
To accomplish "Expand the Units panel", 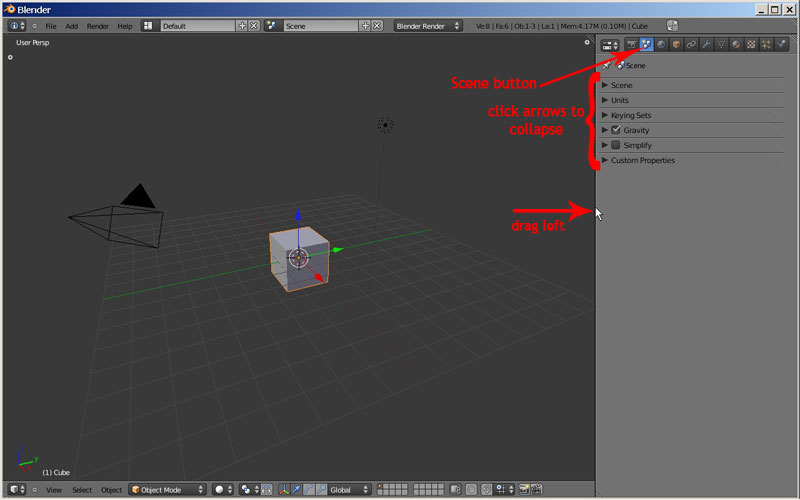I will (605, 100).
